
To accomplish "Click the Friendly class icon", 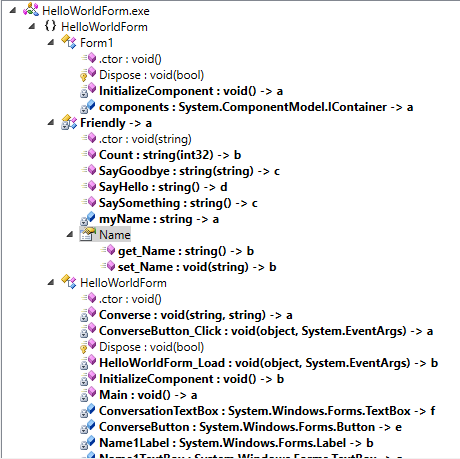I will tap(69, 122).
